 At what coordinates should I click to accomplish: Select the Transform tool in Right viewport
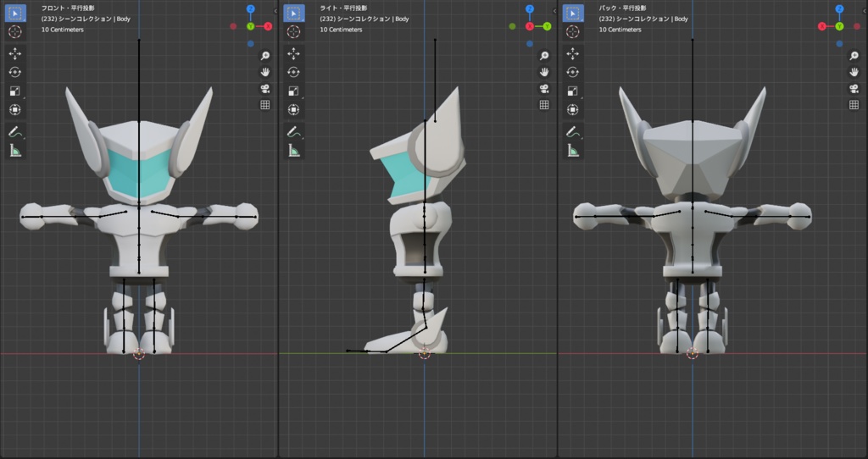(x=294, y=109)
